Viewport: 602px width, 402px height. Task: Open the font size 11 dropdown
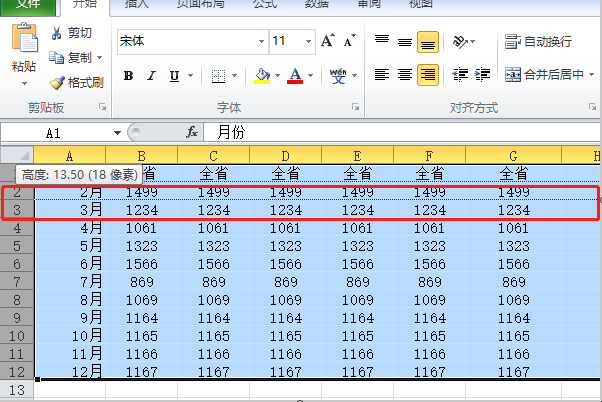[x=308, y=41]
